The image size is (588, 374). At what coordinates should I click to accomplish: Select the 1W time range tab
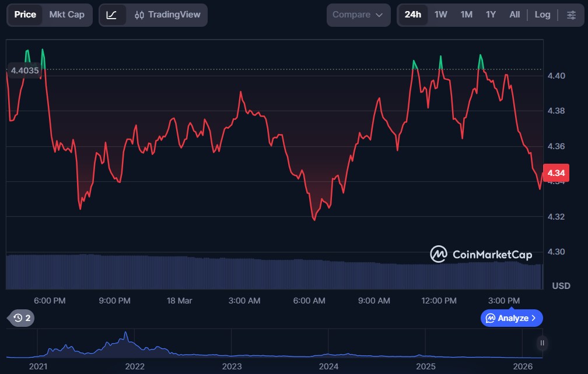click(x=441, y=15)
